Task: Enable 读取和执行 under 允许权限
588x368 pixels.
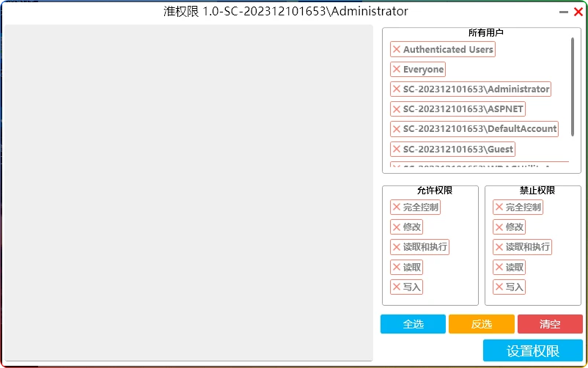Action: click(419, 247)
